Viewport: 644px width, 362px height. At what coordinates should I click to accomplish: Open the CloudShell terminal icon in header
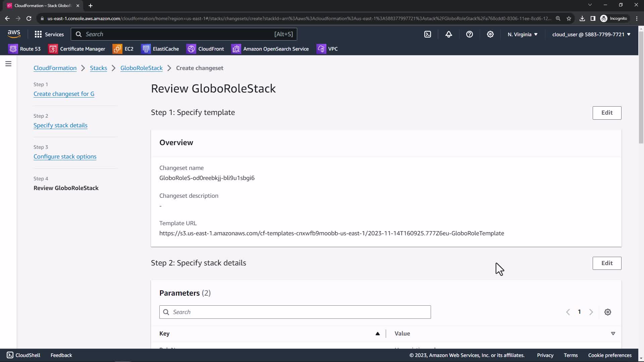coord(428,34)
